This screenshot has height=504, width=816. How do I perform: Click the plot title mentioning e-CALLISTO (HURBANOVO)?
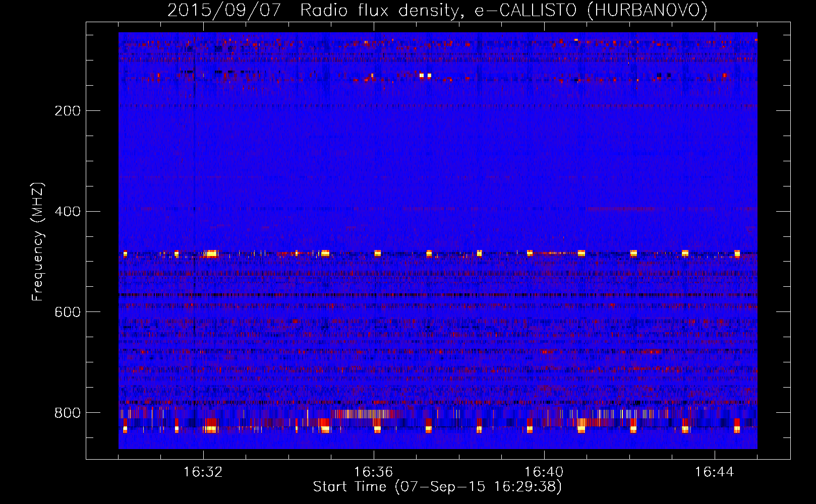tap(437, 11)
